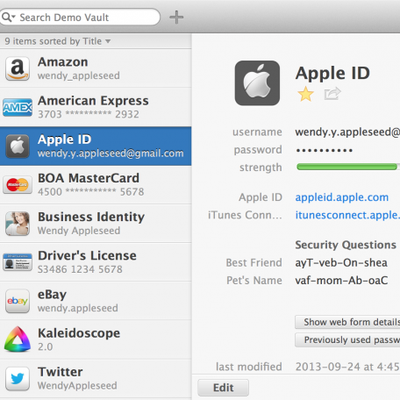Click Wendy Appleseed under Business Identity
This screenshot has width=400, height=400.
[x=79, y=231]
